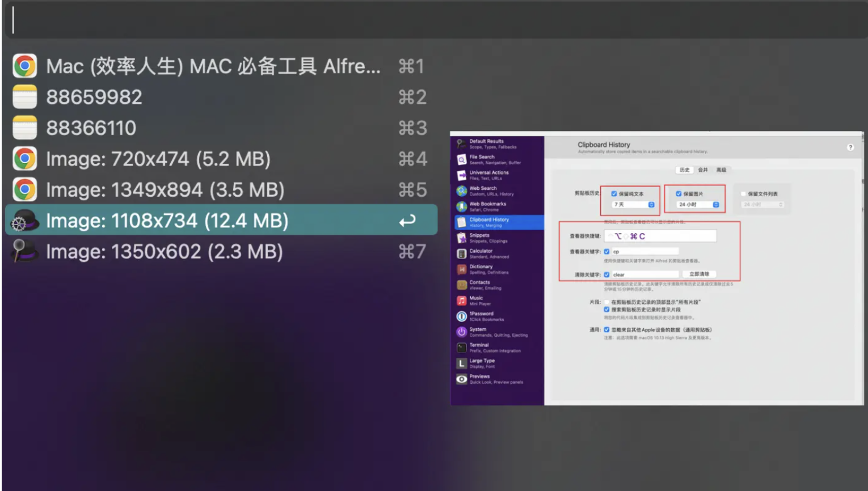Viewport: 868px width, 491px height.
Task: Select the 88366110 clipboard entry
Action: tap(221, 128)
